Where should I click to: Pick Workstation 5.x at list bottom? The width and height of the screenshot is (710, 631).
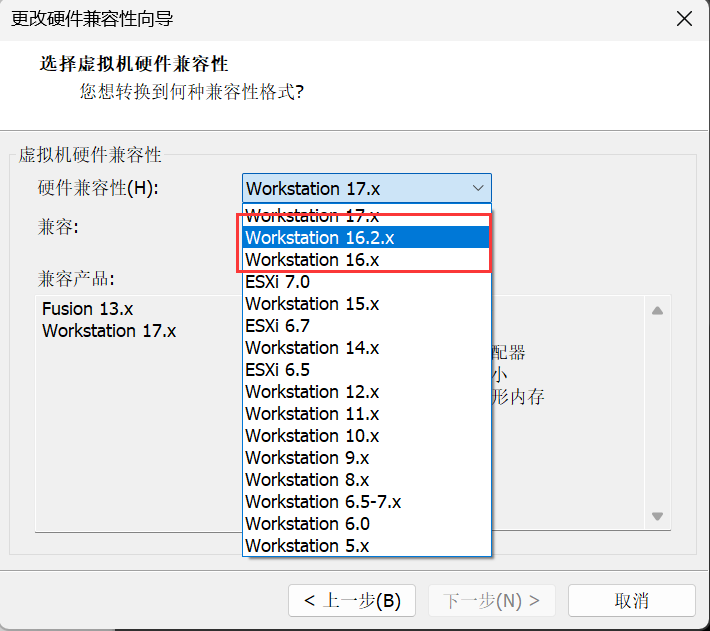367,546
